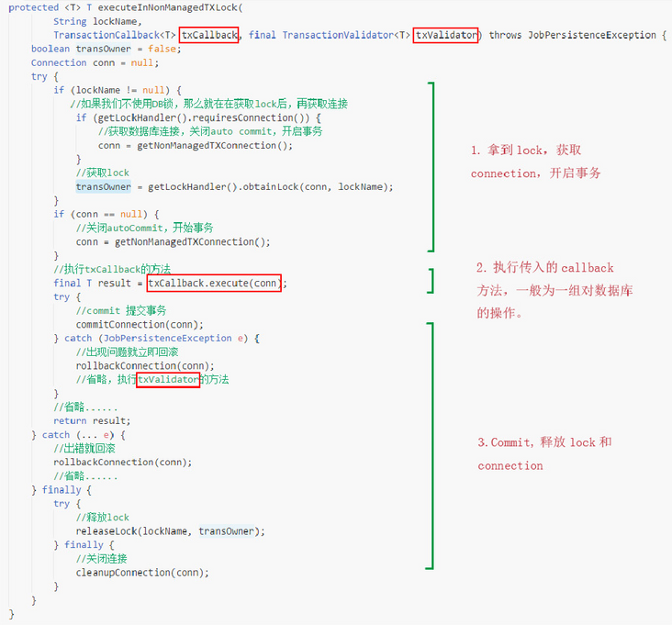Click the 'catch (... e)' clause
The width and height of the screenshot is (672, 625).
tap(78, 435)
